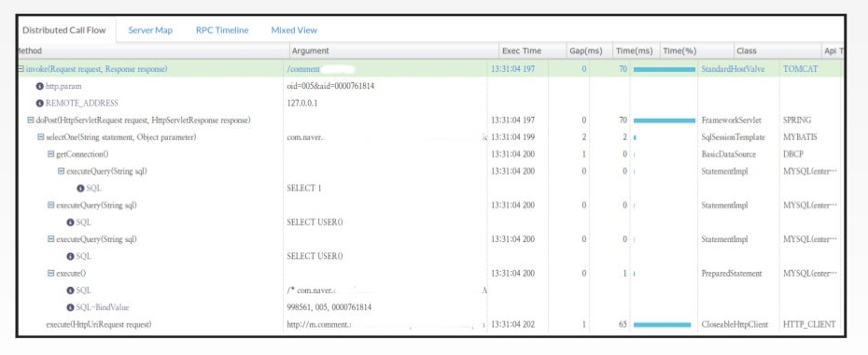Click the "127.0.0.1" argument value
The width and height of the screenshot is (868, 355).
click(x=302, y=104)
